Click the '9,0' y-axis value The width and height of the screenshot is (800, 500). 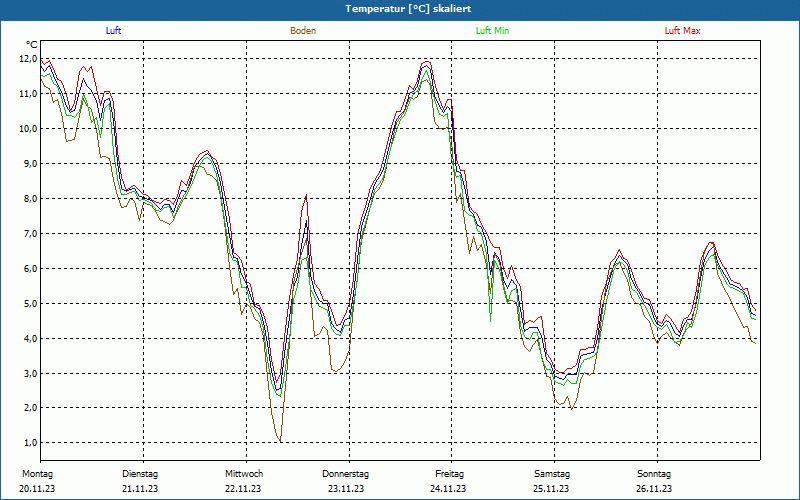coord(31,164)
